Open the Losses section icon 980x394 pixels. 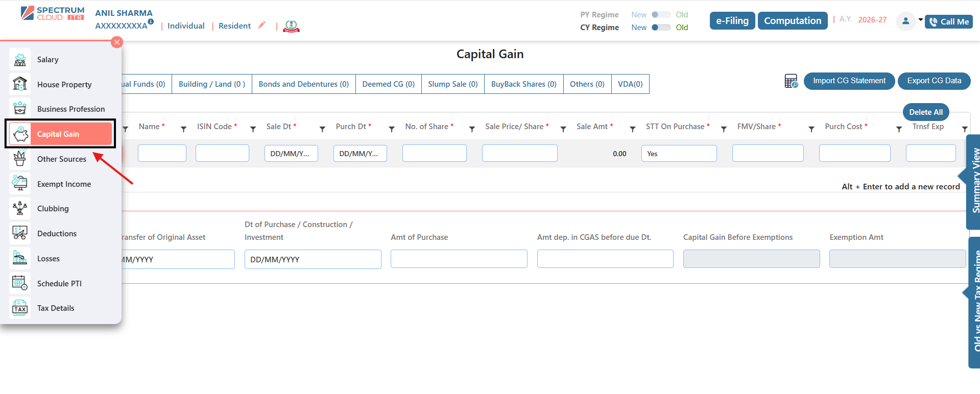click(x=20, y=258)
